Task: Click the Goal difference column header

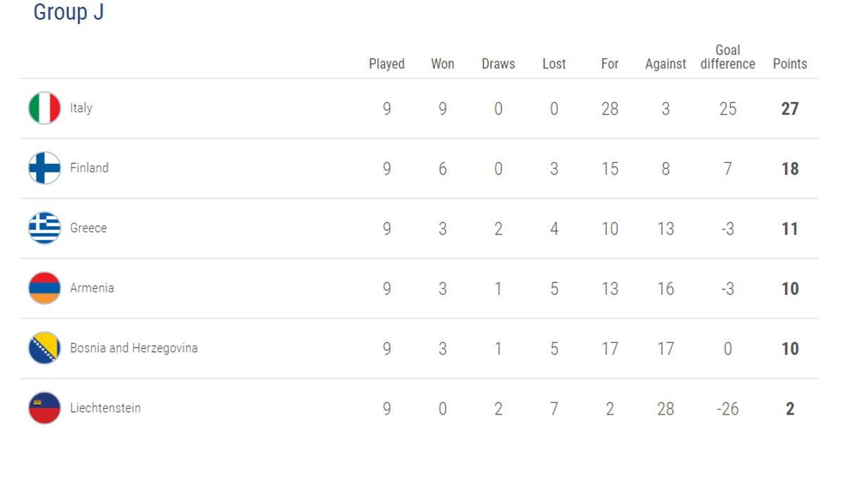Action: [x=727, y=57]
